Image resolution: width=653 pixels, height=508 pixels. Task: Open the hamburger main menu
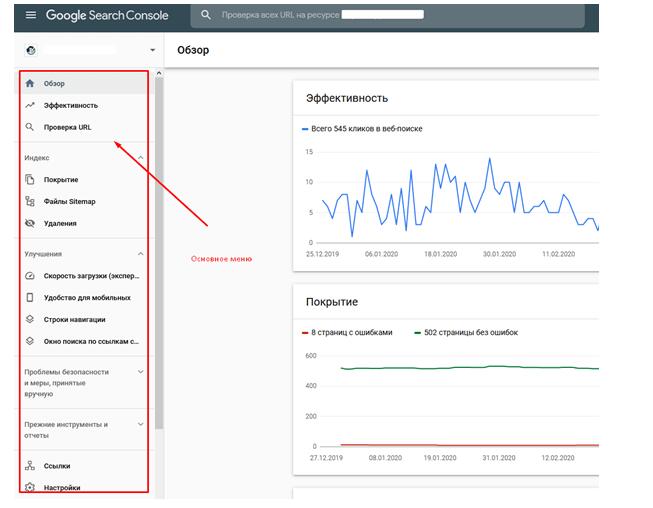(x=31, y=15)
